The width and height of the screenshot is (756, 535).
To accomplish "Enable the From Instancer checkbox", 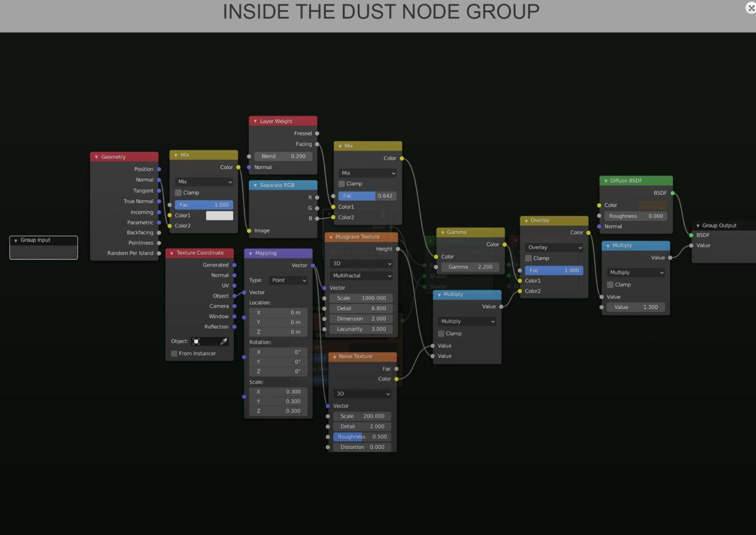I will (x=174, y=354).
